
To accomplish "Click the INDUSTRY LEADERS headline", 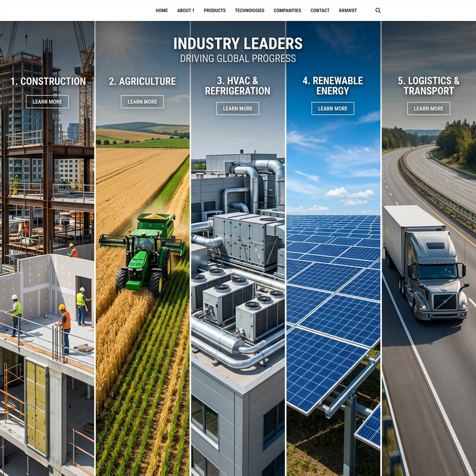I will [238, 43].
